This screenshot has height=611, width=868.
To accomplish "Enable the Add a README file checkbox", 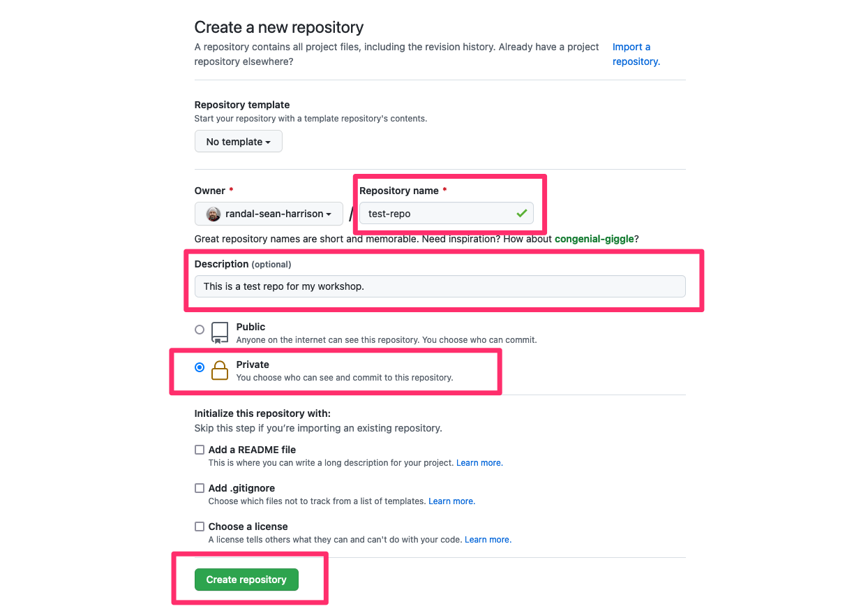I will (200, 449).
